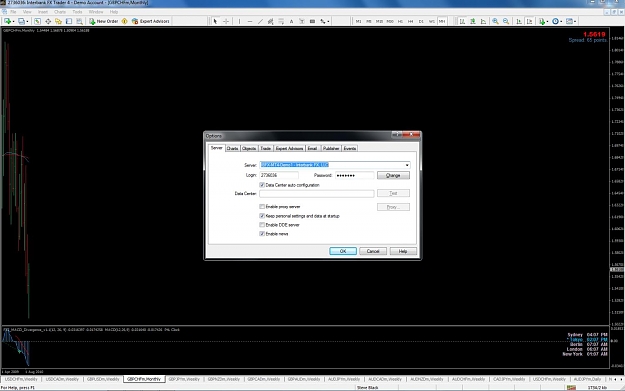Enable DDE server checkbox
The image size is (625, 391).
[x=262, y=225]
